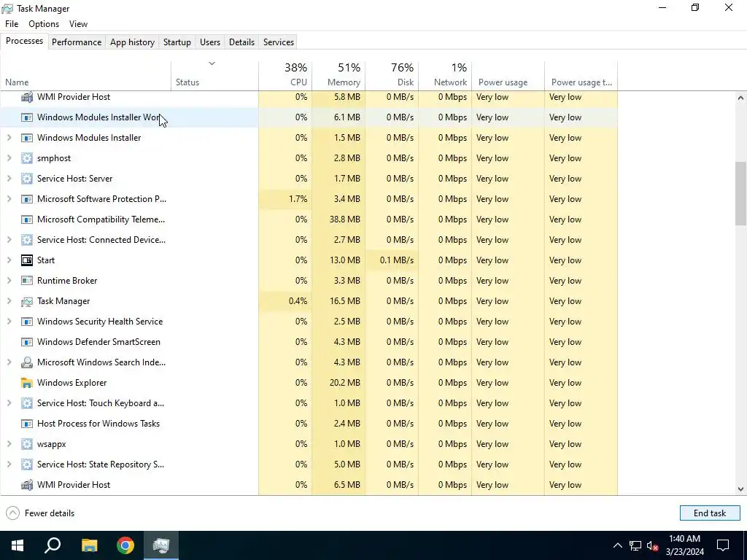Switch to the Performance tab
747x560 pixels.
[77, 42]
